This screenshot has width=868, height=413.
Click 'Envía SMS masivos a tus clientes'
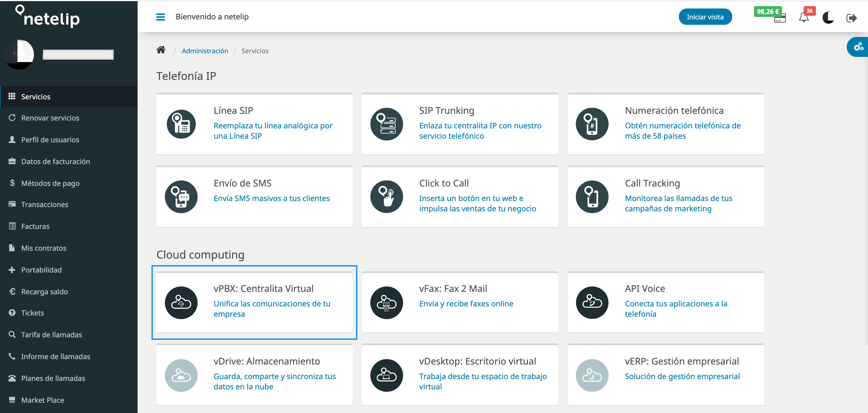[272, 198]
